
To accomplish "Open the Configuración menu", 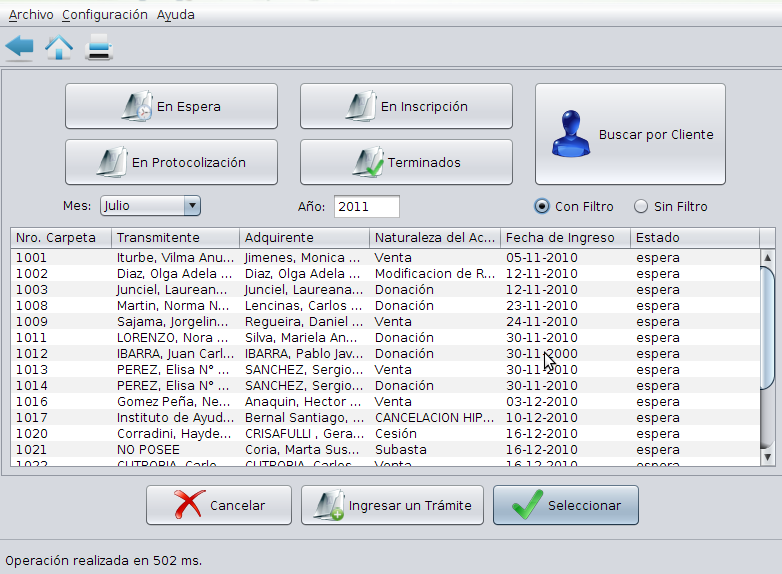I will point(104,15).
